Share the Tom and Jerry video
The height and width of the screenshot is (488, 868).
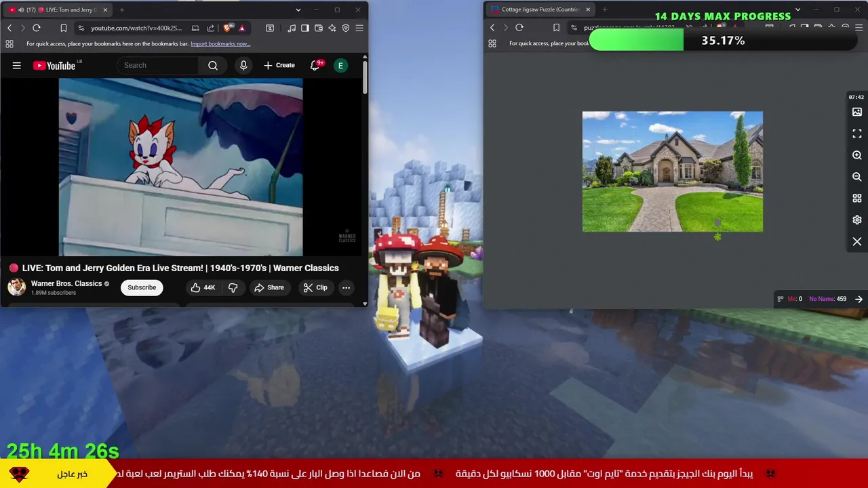269,287
